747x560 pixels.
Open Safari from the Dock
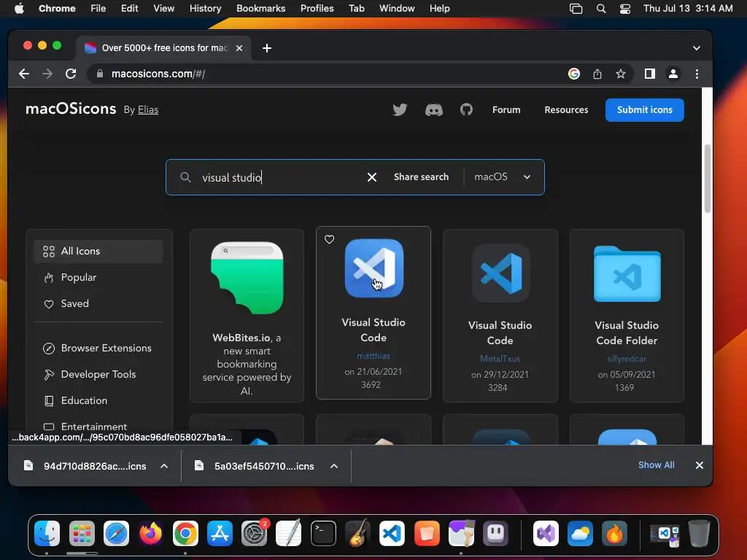(x=116, y=533)
